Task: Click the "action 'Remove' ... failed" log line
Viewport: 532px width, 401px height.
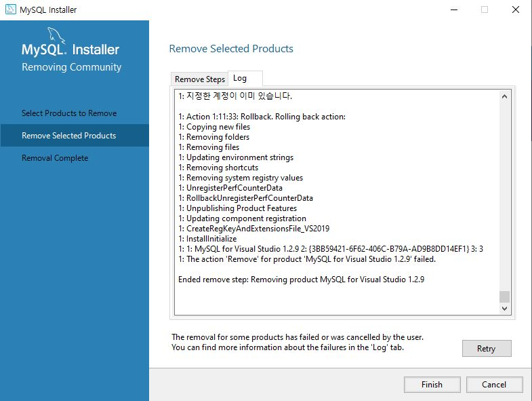Action: (307, 259)
